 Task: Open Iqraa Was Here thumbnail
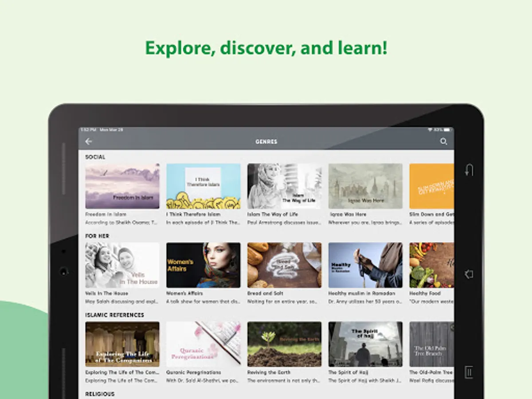click(365, 186)
